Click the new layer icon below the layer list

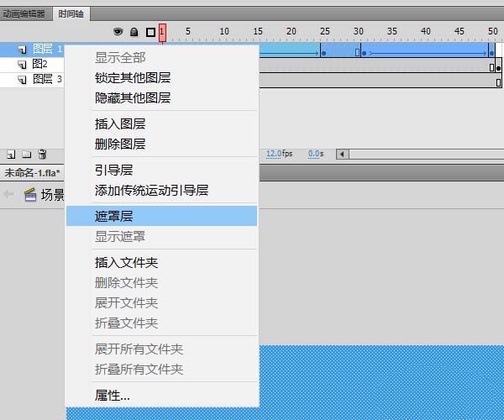11,155
